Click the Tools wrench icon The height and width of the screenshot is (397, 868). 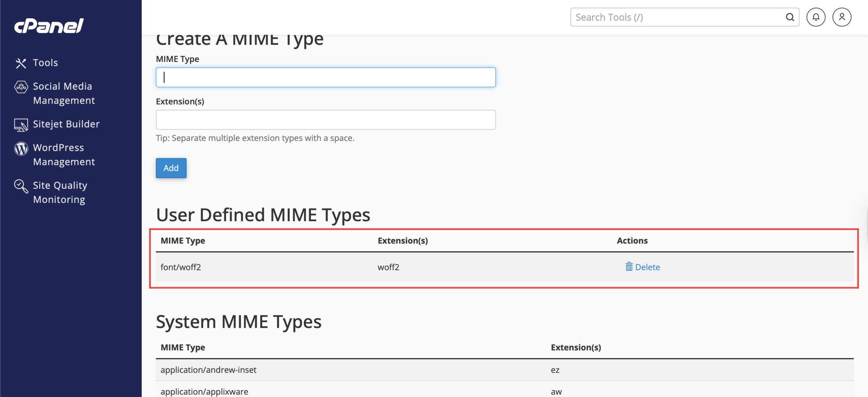coord(21,63)
